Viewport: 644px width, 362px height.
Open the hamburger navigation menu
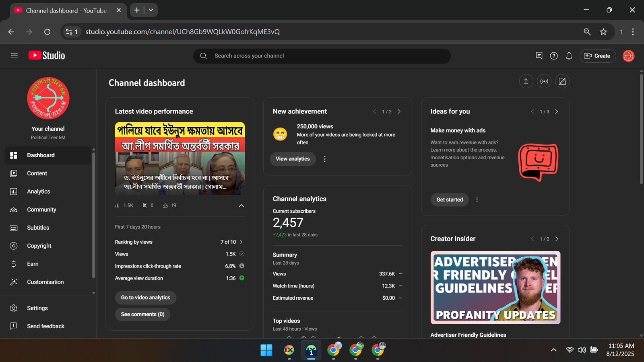coord(14,56)
